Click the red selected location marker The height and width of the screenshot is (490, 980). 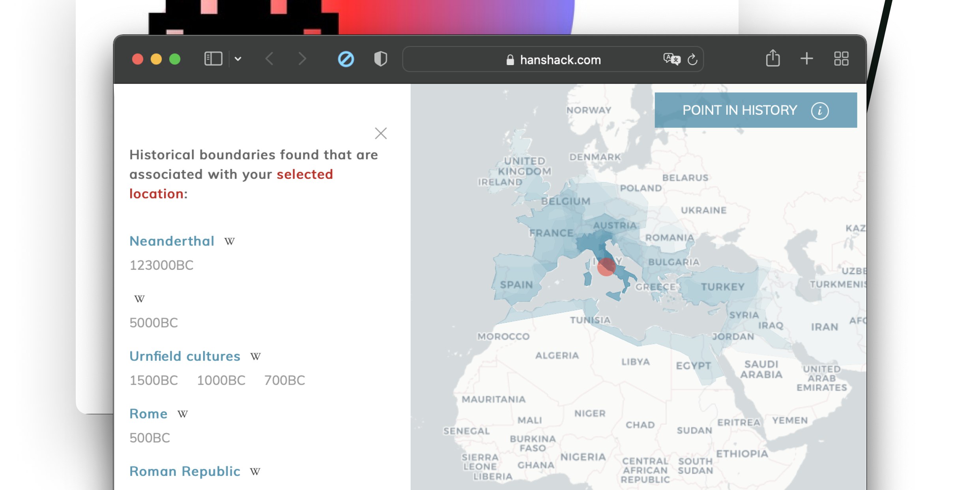[606, 267]
